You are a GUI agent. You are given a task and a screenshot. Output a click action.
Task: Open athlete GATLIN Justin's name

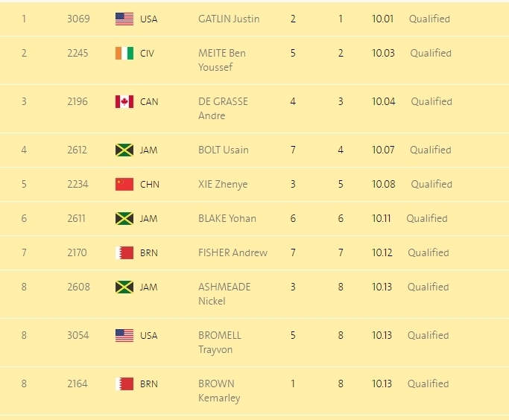pyautogui.click(x=229, y=19)
